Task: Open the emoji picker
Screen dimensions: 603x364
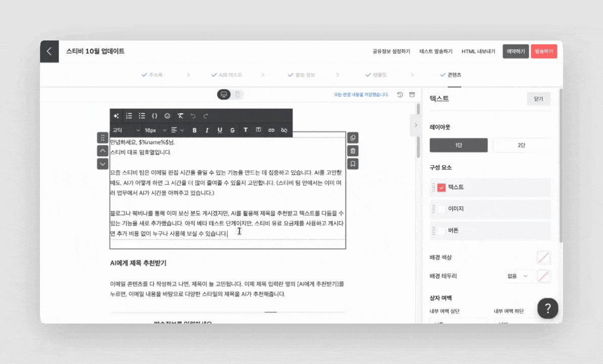Action: (167, 116)
